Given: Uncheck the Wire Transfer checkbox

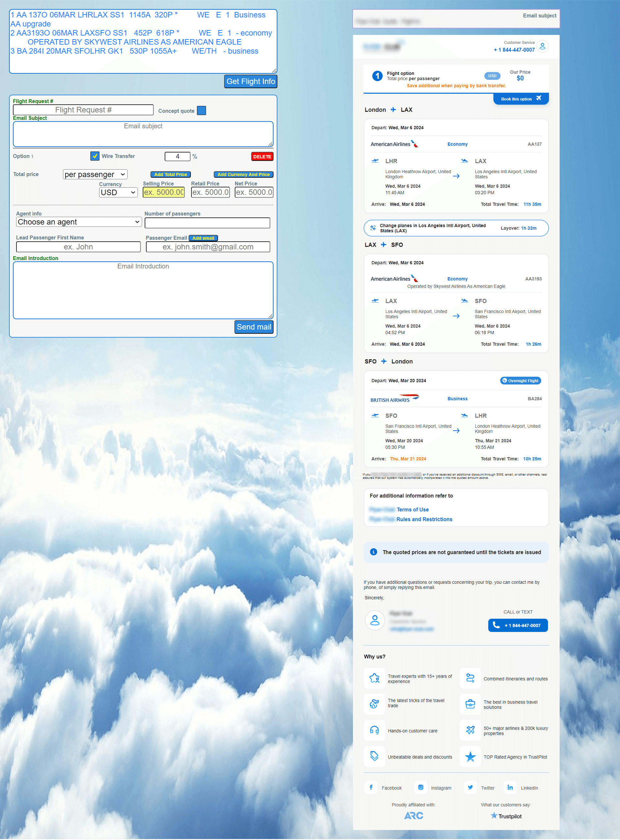Looking at the screenshot, I should click(95, 156).
